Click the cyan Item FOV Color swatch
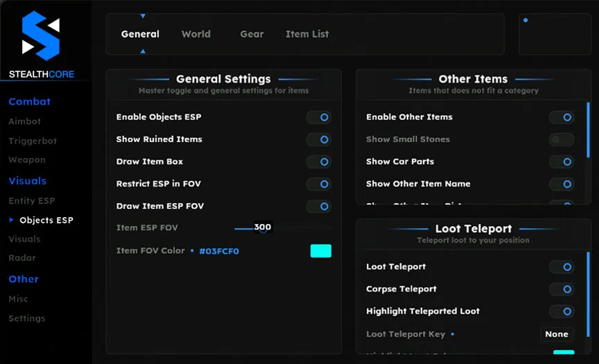599x364 pixels. [320, 251]
